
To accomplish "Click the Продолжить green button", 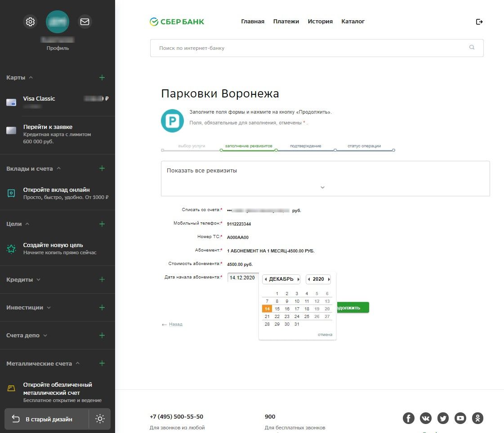I will coord(352,308).
